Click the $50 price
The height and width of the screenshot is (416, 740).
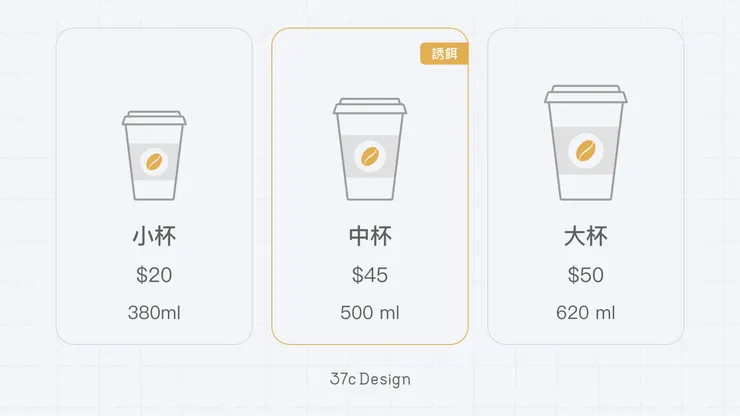click(x=585, y=275)
